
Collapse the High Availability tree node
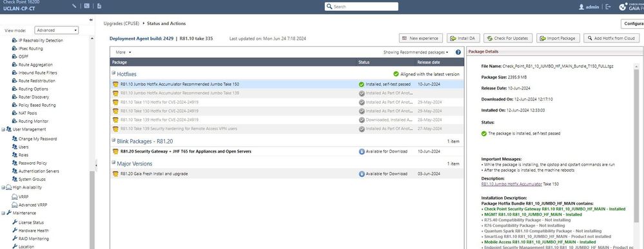(3, 187)
